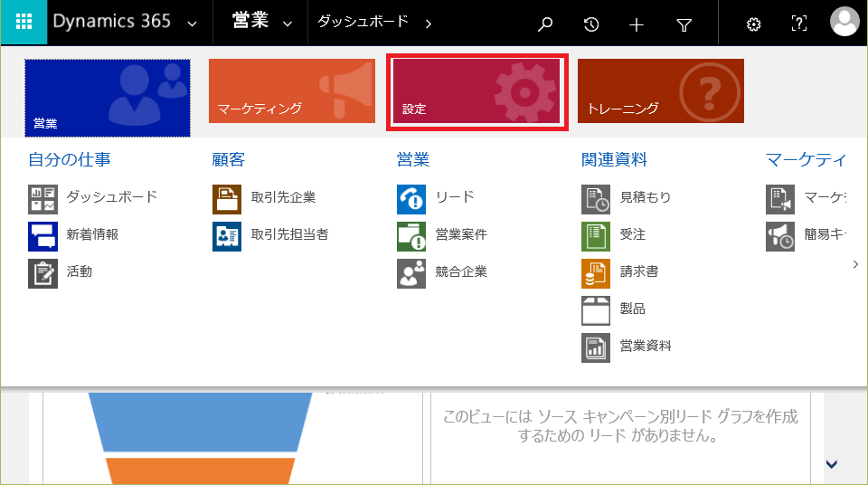Click the ダッシュボード dashboard icon
Image resolution: width=868 pixels, height=485 pixels.
coord(42,200)
